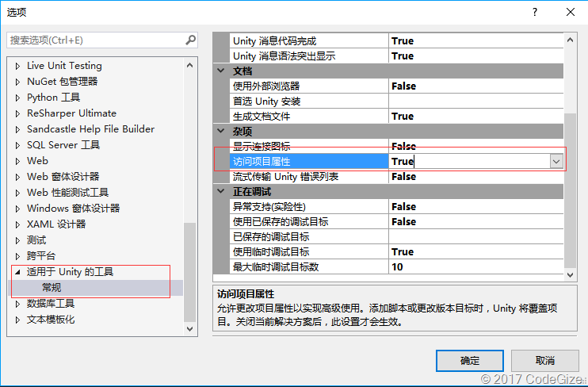Expand the SQL Server 工具 node

pyautogui.click(x=17, y=145)
